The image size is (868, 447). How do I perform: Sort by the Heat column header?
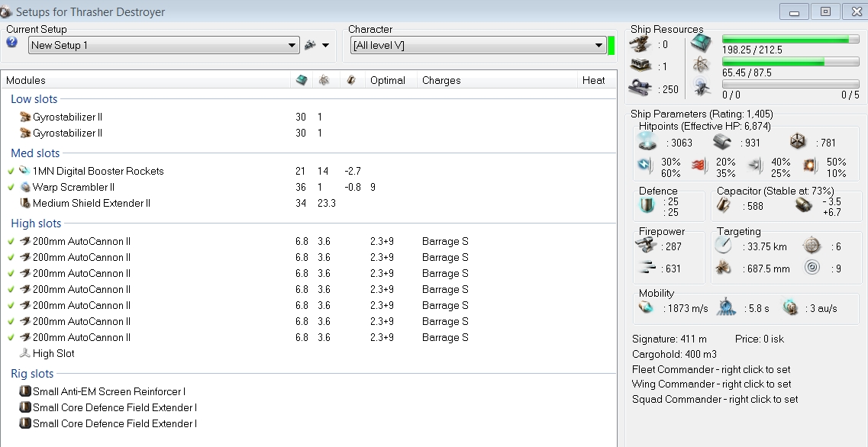[x=593, y=80]
